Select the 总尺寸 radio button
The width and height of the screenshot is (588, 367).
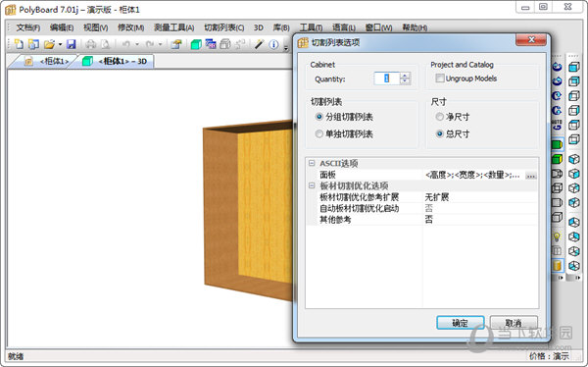(x=439, y=133)
